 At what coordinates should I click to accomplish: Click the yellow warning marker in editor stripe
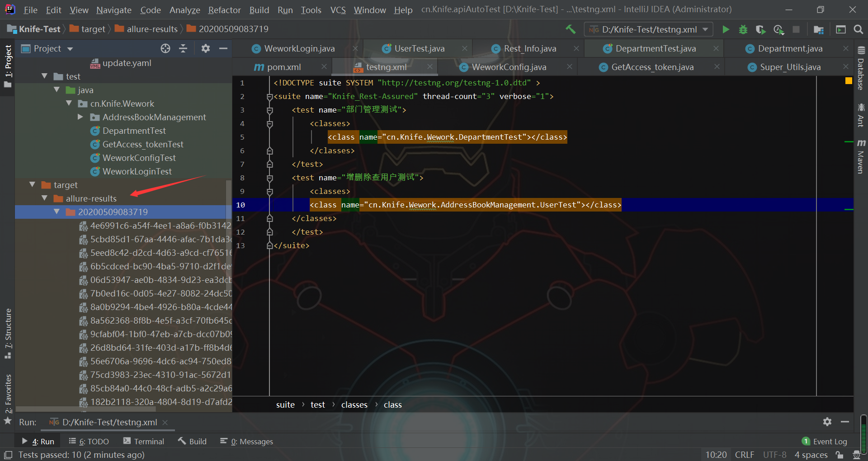(848, 81)
